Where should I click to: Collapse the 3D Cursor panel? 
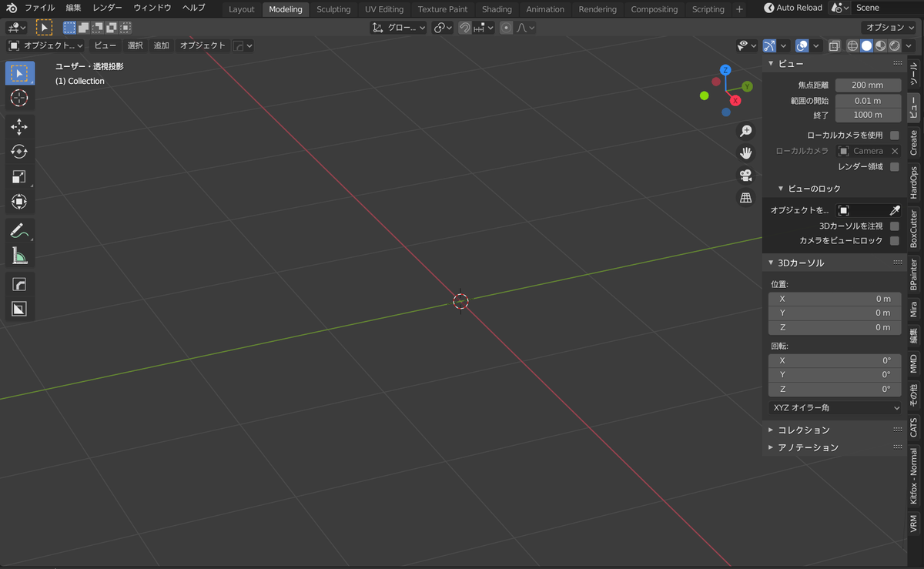pyautogui.click(x=772, y=263)
